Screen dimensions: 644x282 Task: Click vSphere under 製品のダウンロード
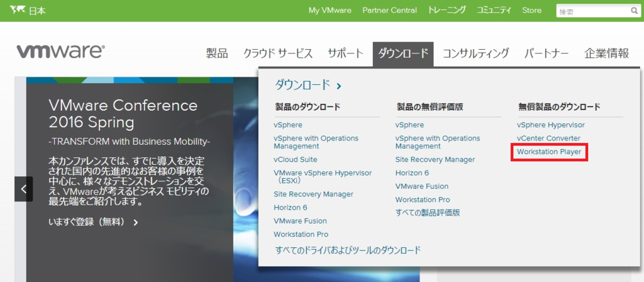(288, 125)
